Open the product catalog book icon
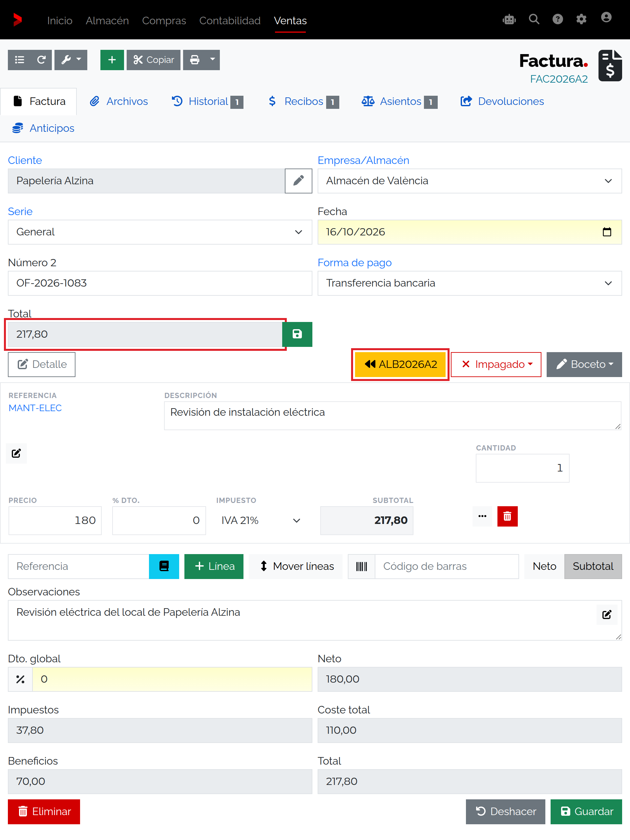 coord(164,566)
